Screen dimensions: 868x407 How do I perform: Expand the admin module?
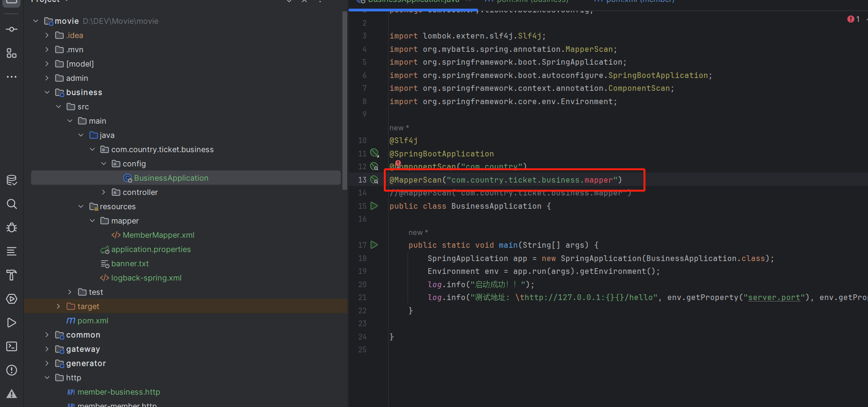[x=47, y=78]
